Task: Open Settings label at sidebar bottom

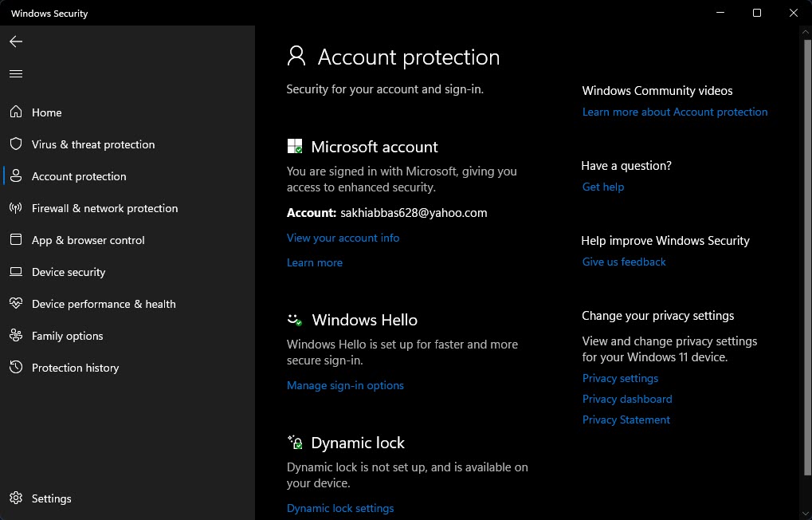Action: 51,498
